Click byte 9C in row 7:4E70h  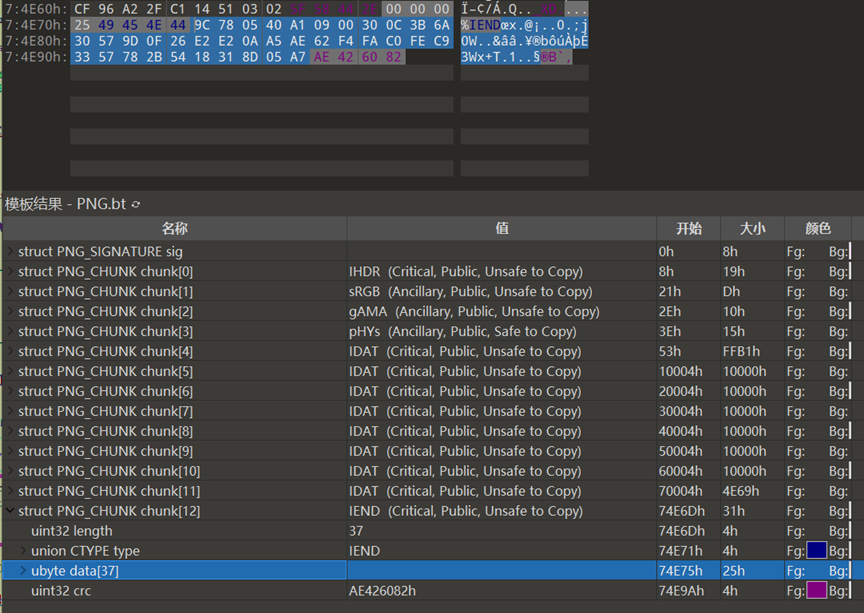pyautogui.click(x=202, y=25)
